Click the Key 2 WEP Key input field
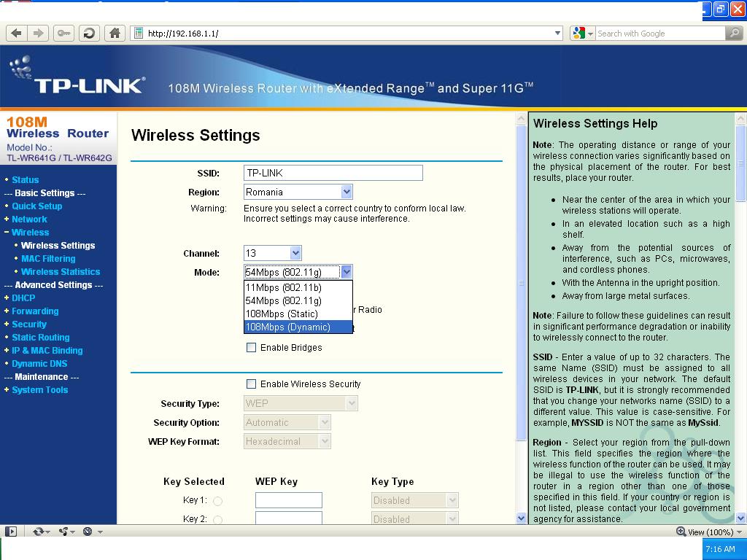This screenshot has height=560, width=747. [x=289, y=518]
